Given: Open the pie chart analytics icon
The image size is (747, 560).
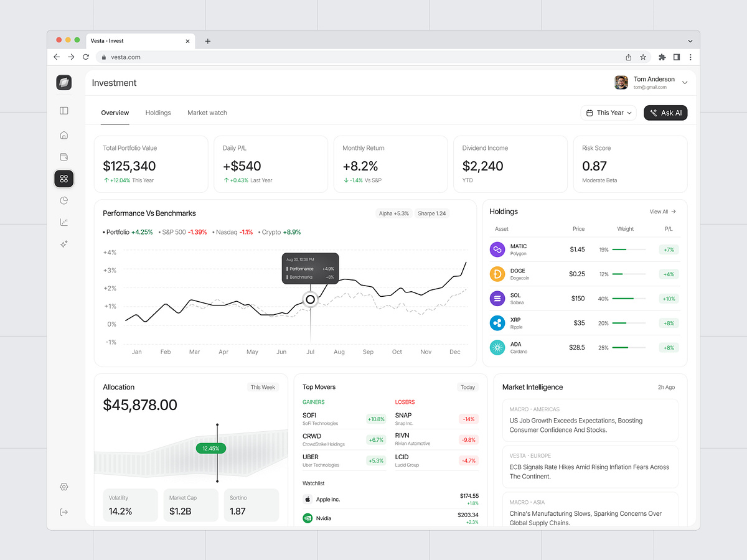Looking at the screenshot, I should tap(63, 200).
